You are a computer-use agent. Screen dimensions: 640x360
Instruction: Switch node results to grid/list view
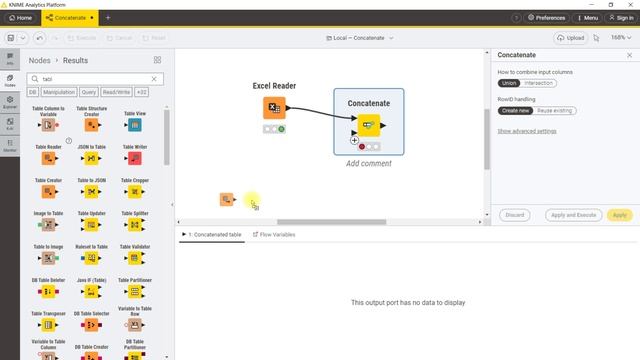pos(158,60)
